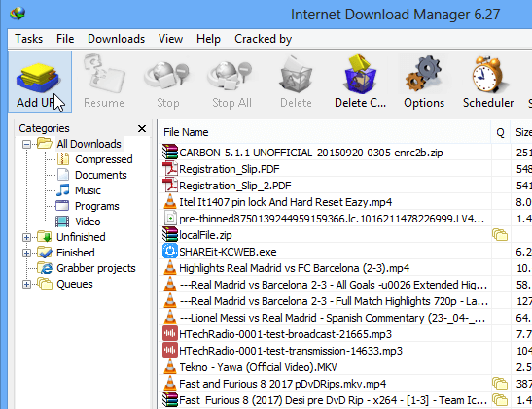The image size is (532, 409).
Task: Select the Video category
Action: click(88, 222)
